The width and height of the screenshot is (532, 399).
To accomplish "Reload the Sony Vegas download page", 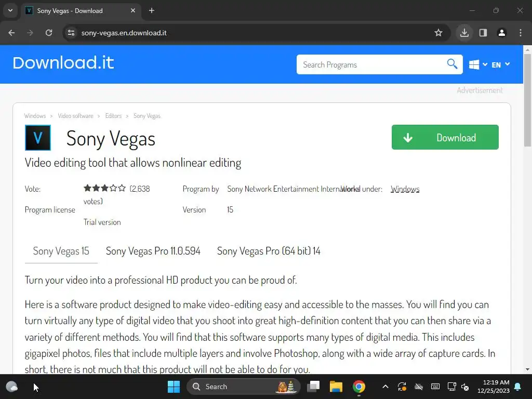I will 49,33.
